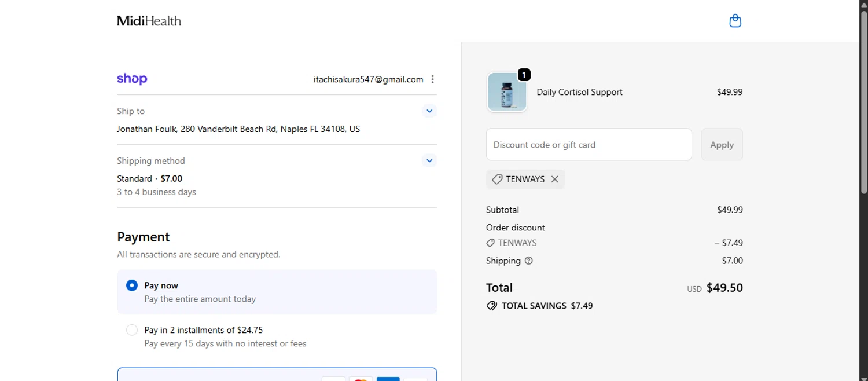Click the email itachisakura547@gmail.com
The image size is (868, 381).
pyautogui.click(x=368, y=79)
